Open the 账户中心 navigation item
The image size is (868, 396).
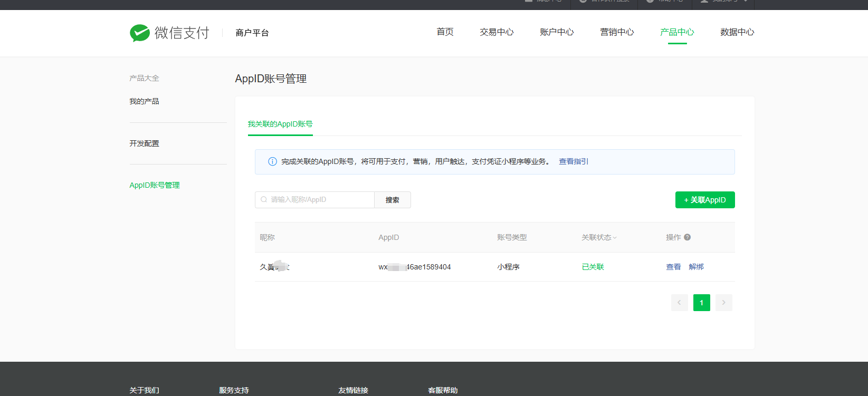pos(557,32)
